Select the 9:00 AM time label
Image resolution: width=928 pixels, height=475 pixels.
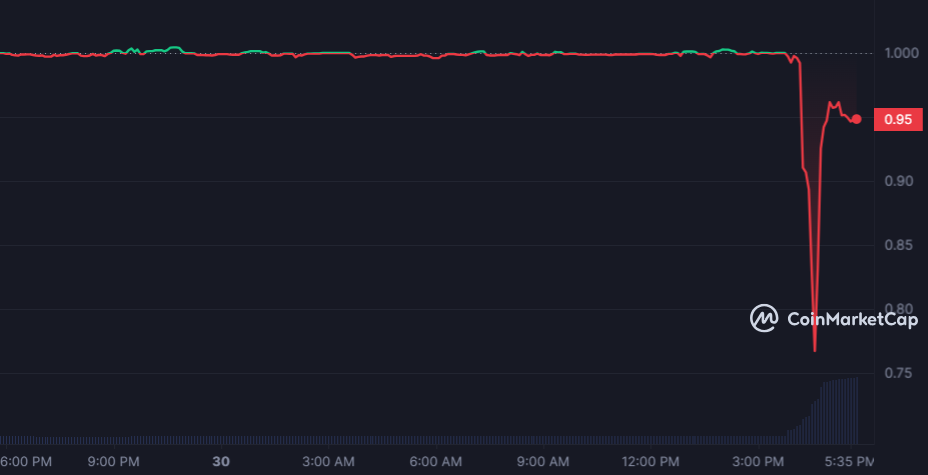(543, 461)
